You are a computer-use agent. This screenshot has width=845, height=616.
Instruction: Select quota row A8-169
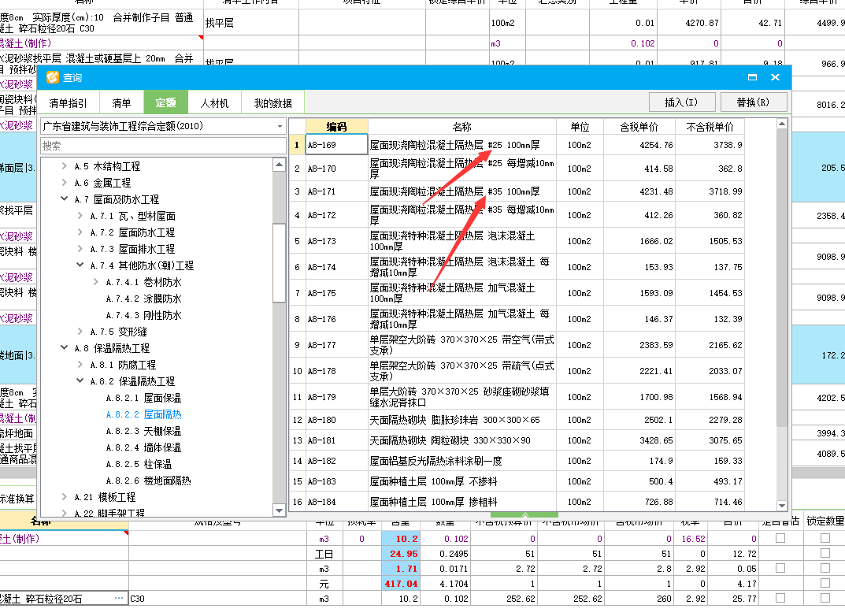coord(517,145)
